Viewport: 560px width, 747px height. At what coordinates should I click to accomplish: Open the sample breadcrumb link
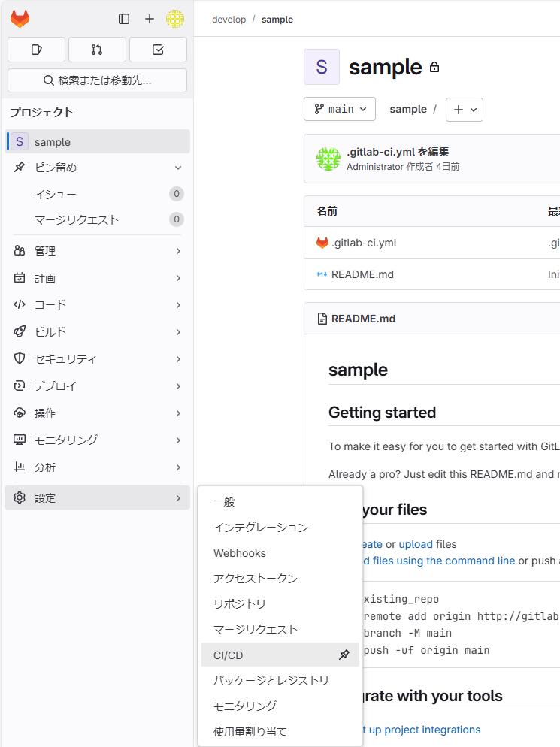tap(277, 20)
